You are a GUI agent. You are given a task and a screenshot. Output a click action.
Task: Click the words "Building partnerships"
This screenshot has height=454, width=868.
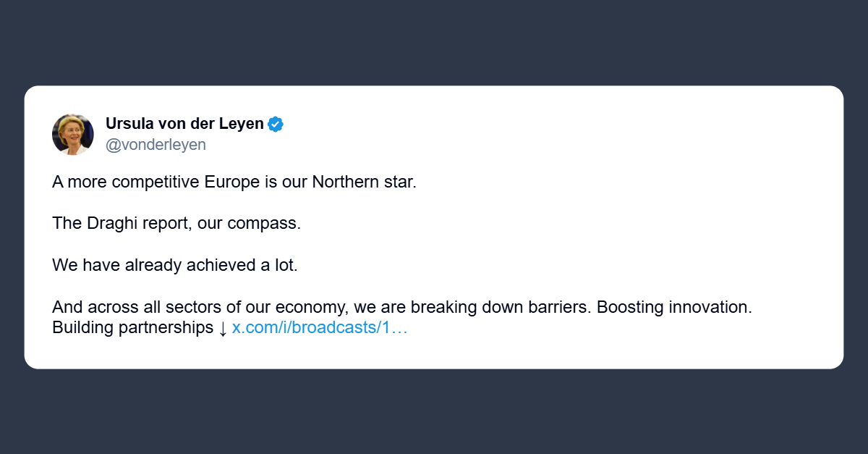tap(132, 328)
